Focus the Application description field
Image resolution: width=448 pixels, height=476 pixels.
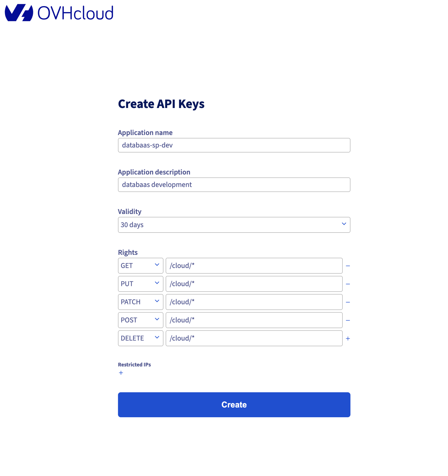[x=234, y=185]
